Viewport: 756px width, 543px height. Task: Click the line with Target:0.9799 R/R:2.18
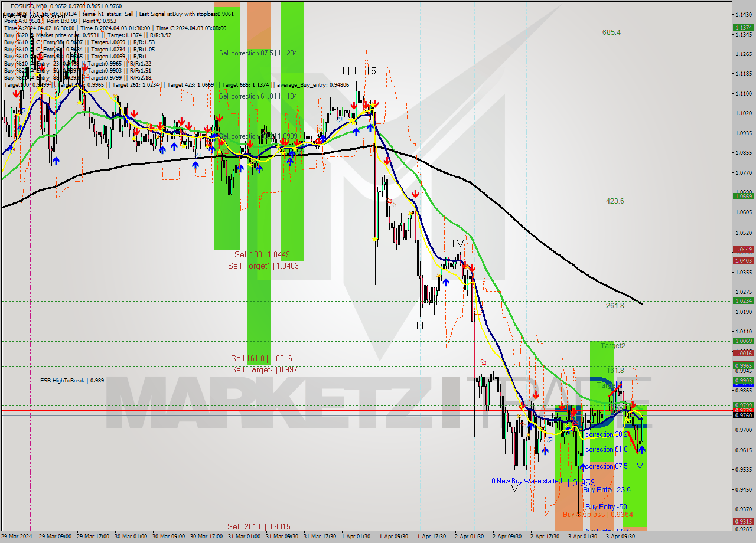[x=77, y=78]
